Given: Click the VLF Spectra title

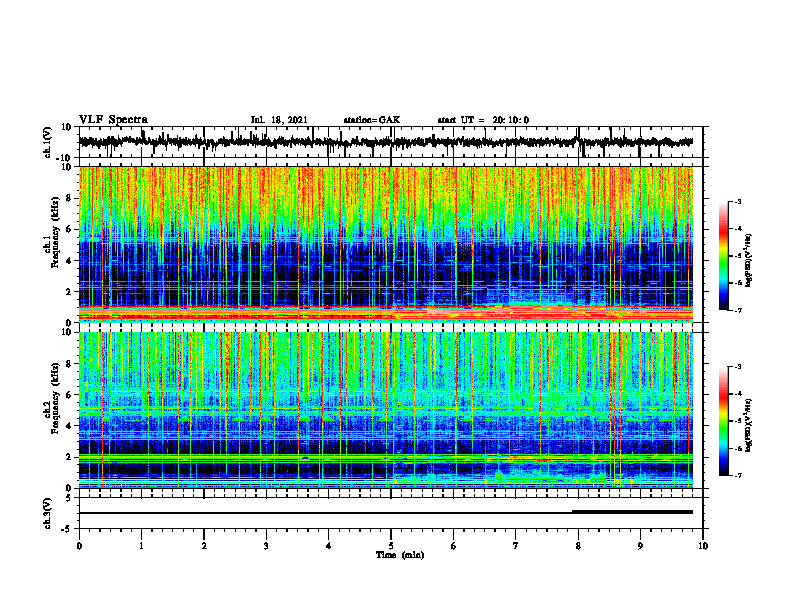Looking at the screenshot, I should tap(113, 120).
